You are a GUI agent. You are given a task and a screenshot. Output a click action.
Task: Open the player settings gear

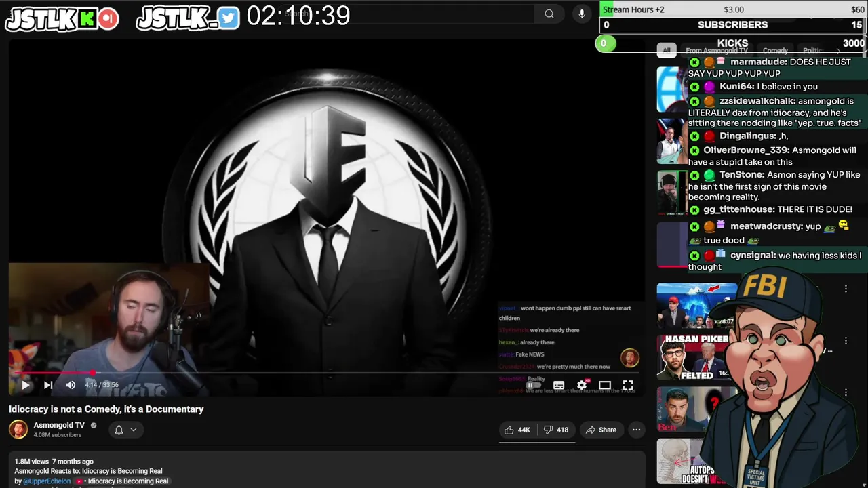[582, 385]
